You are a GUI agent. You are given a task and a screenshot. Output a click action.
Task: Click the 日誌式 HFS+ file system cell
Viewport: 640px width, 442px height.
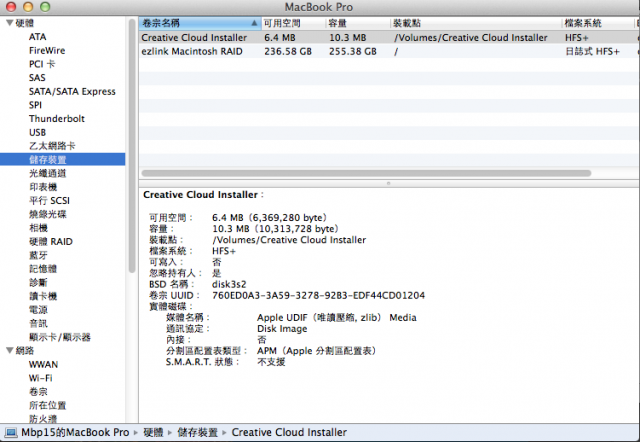point(592,51)
